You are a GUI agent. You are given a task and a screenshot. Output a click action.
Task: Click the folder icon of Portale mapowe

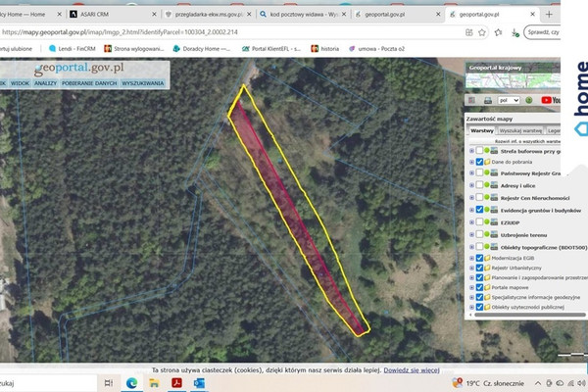pos(487,287)
